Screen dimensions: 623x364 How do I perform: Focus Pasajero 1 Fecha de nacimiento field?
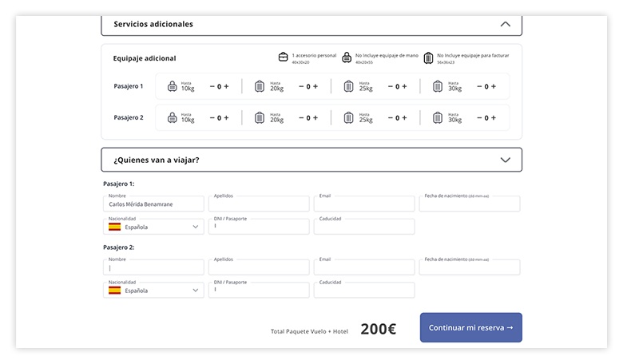point(470,204)
